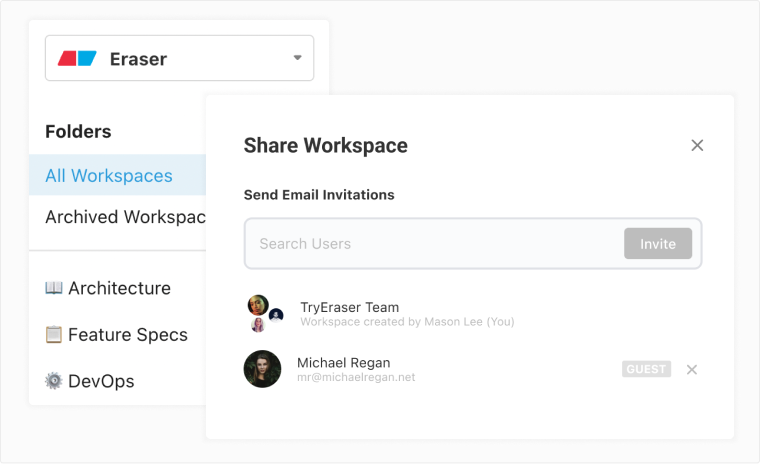Select the TryEraser Team name
Image resolution: width=760 pixels, height=464 pixels.
point(349,307)
